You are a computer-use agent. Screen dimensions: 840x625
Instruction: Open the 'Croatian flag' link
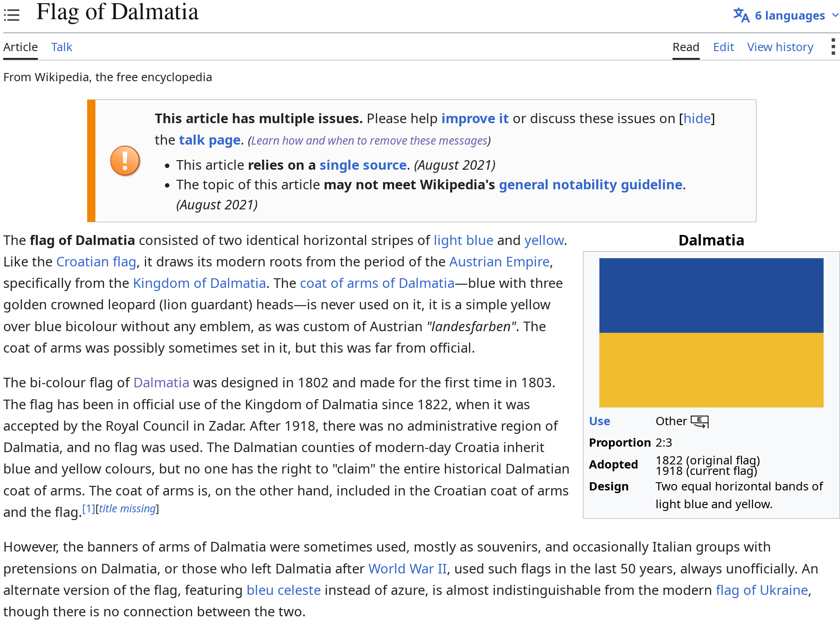point(96,262)
